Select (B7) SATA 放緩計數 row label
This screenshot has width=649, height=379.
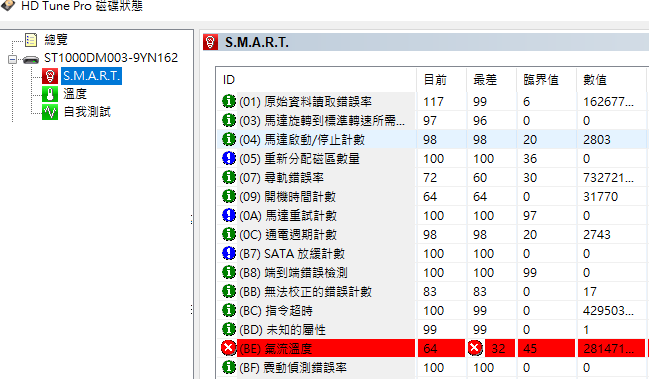[x=292, y=254]
